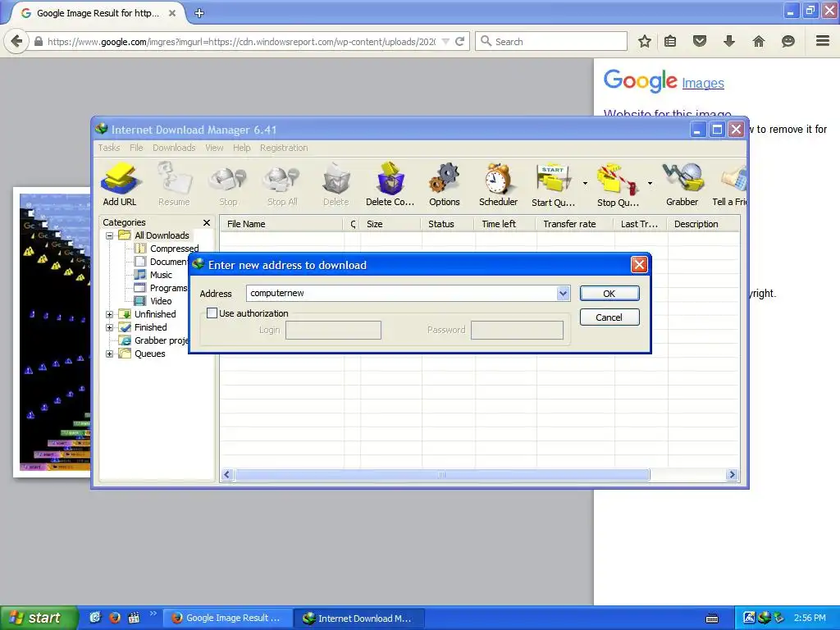Select the Music category
840x630 pixels.
161,275
